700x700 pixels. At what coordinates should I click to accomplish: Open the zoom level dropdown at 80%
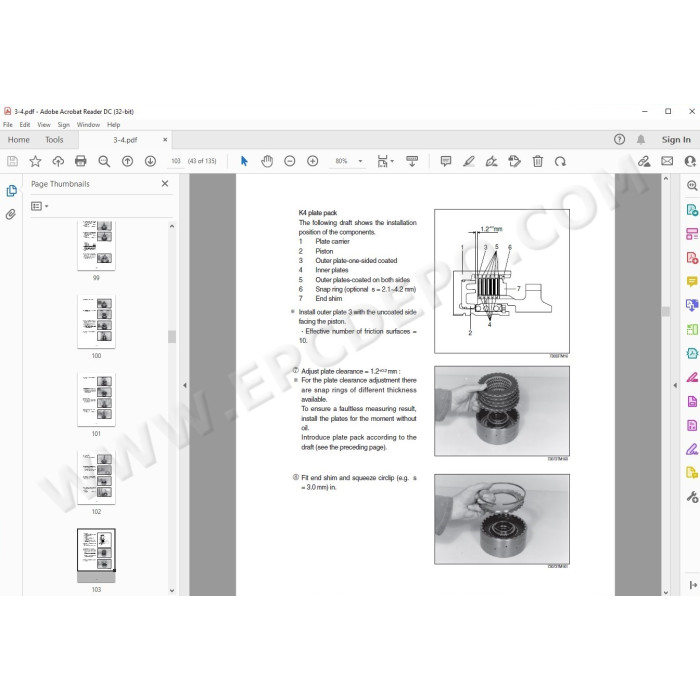coord(360,161)
